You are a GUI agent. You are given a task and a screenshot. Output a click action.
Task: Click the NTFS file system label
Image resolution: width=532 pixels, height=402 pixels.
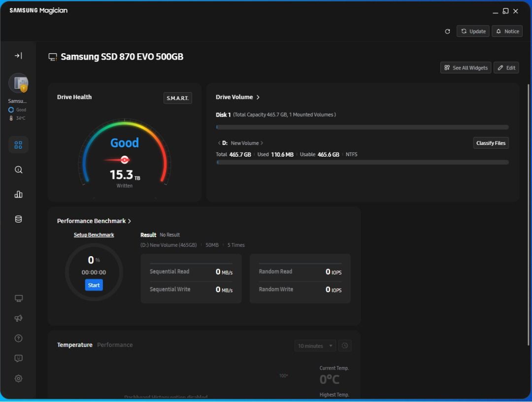tap(352, 154)
